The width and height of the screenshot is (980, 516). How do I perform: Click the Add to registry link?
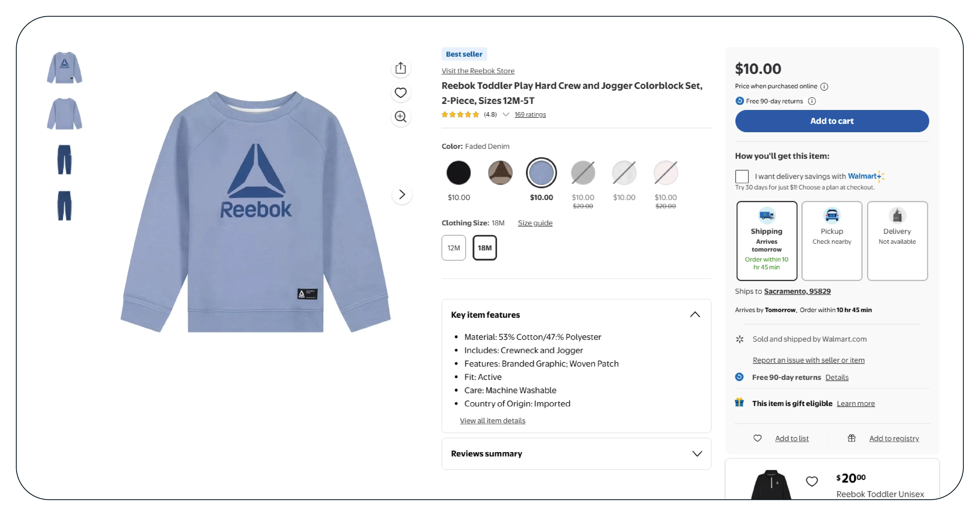click(x=894, y=438)
